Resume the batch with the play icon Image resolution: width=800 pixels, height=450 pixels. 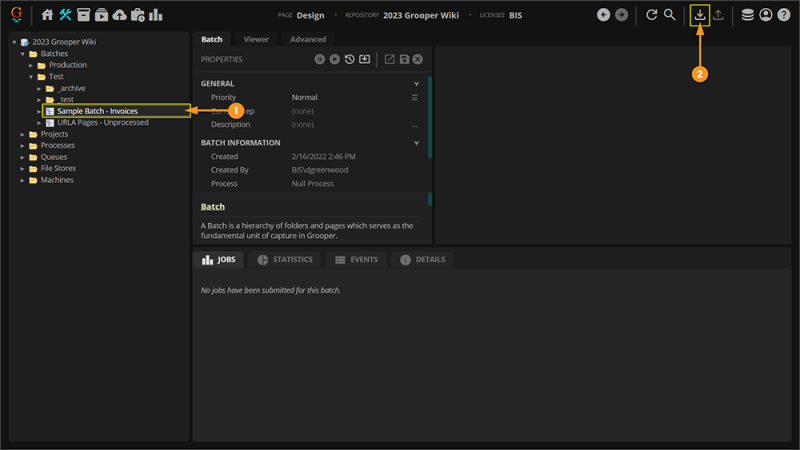point(334,59)
